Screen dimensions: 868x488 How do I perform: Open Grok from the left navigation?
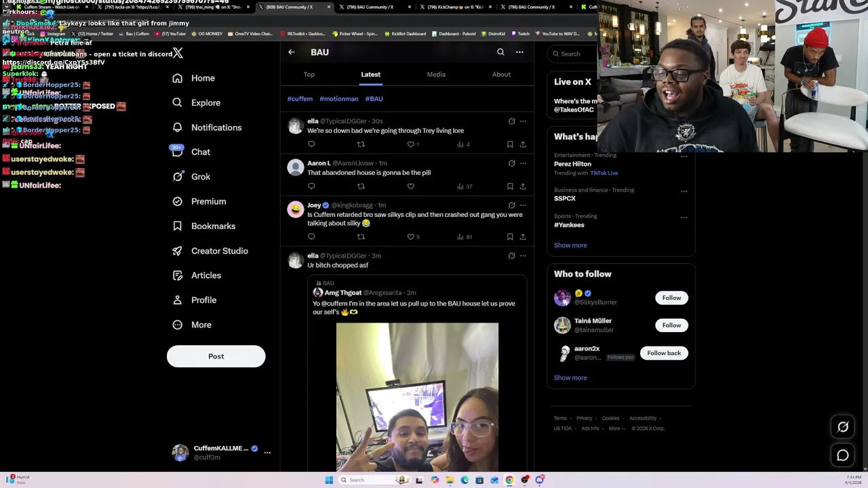(191, 177)
